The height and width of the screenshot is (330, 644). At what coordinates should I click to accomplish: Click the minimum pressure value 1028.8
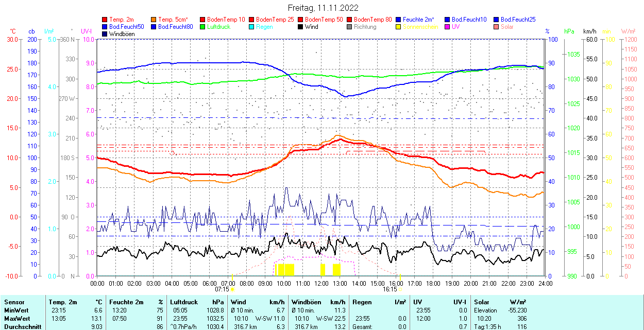pyautogui.click(x=215, y=310)
